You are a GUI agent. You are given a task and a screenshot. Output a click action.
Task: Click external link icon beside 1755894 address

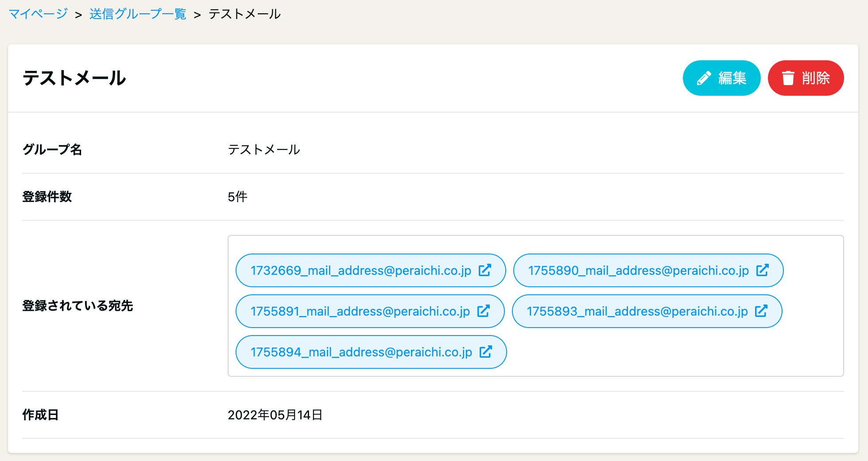click(x=486, y=352)
